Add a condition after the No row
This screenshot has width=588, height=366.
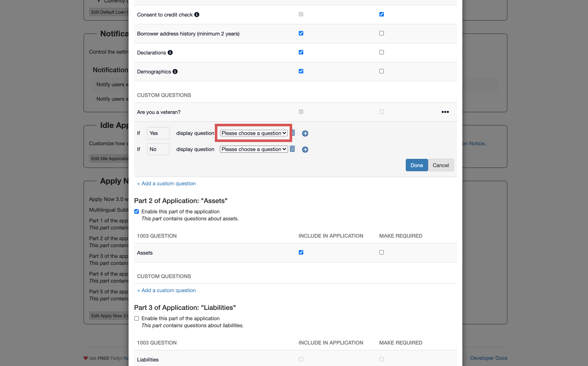pos(305,150)
